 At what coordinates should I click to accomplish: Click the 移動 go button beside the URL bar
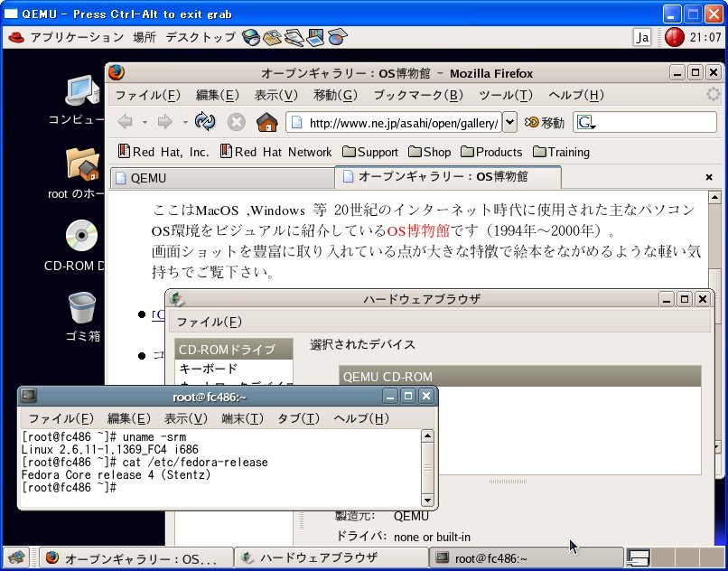pos(544,123)
